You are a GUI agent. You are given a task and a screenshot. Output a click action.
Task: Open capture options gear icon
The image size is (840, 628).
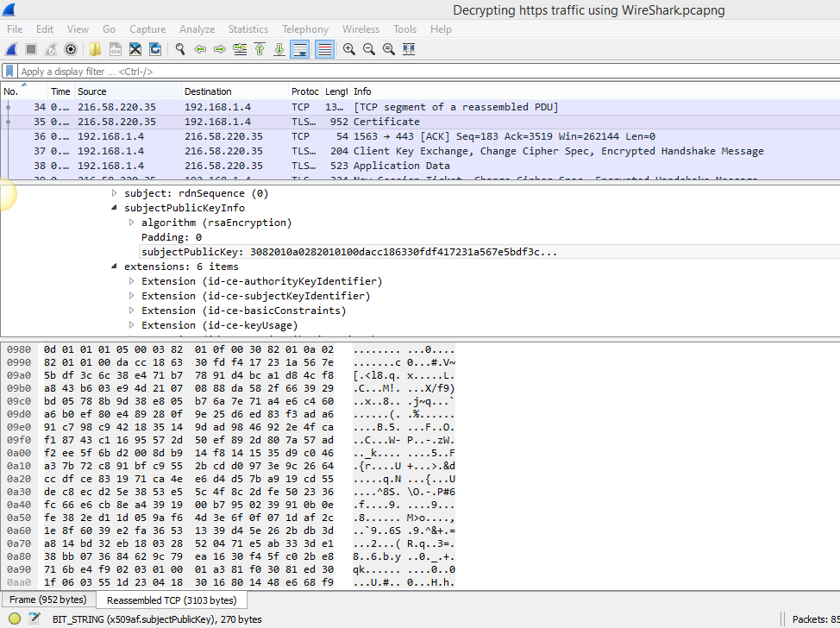(71, 49)
